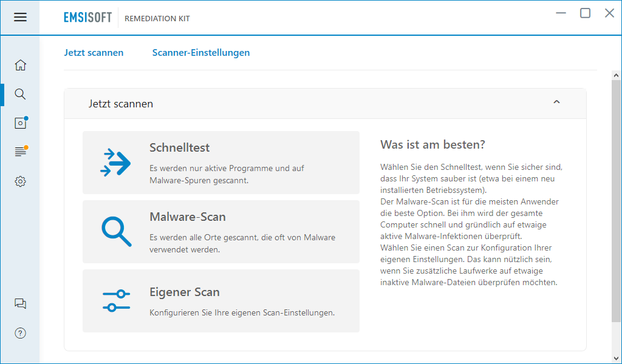Click the 'Jetzt scannen' panel header text

click(121, 104)
